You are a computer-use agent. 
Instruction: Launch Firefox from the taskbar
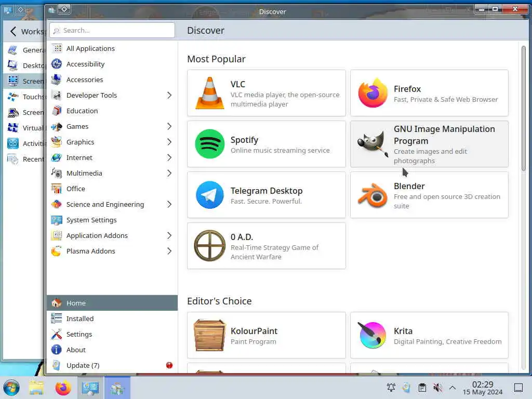pyautogui.click(x=63, y=388)
